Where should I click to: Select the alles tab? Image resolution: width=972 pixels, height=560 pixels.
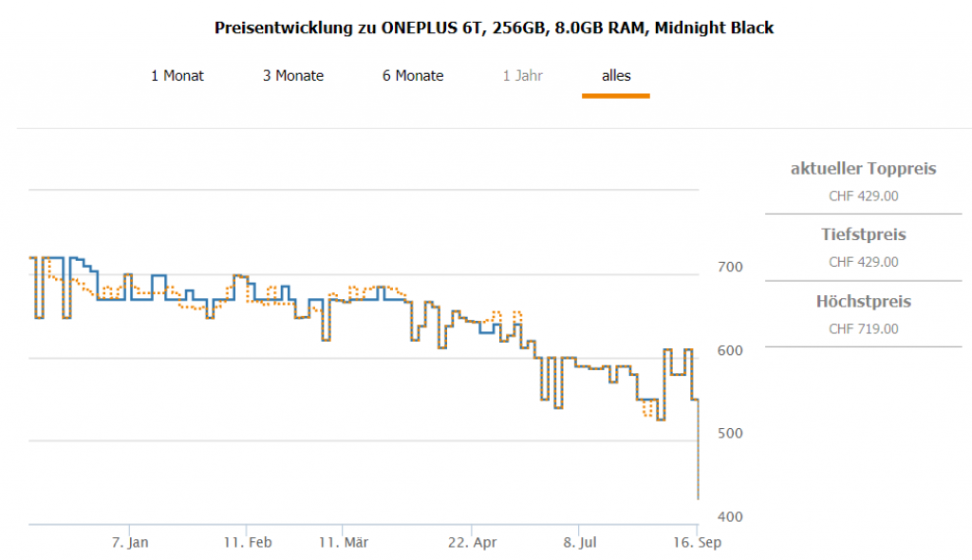(616, 76)
